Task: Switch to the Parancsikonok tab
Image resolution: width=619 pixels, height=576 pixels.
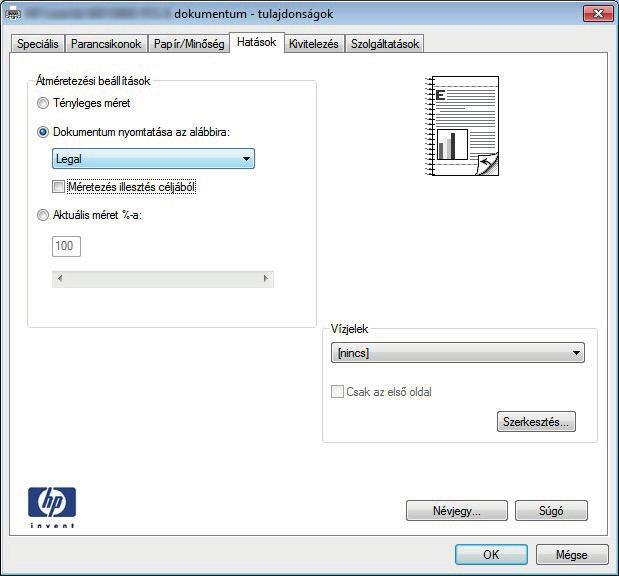Action: click(106, 43)
